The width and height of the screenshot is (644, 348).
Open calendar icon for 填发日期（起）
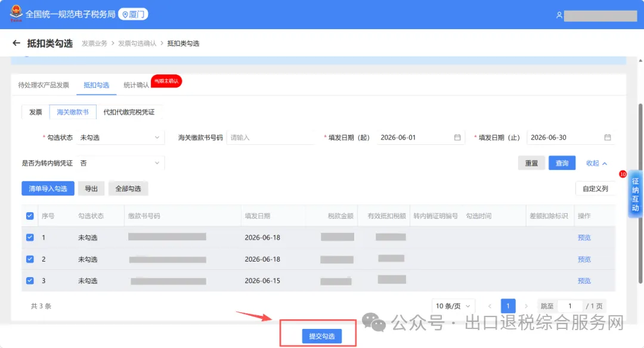point(457,138)
